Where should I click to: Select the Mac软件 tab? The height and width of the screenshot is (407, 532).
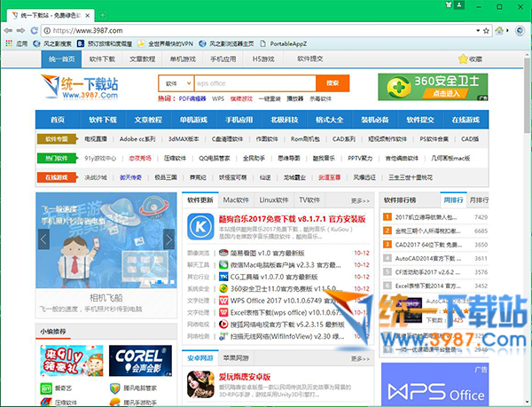236,200
